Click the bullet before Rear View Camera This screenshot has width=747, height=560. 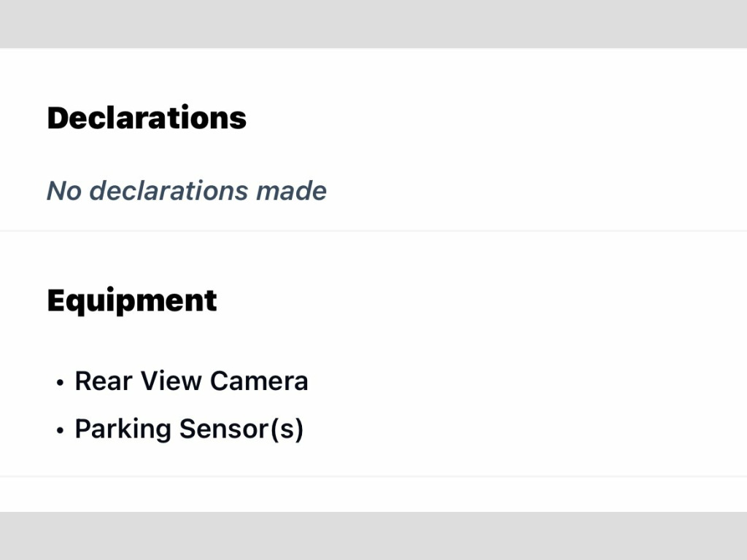[60, 382]
